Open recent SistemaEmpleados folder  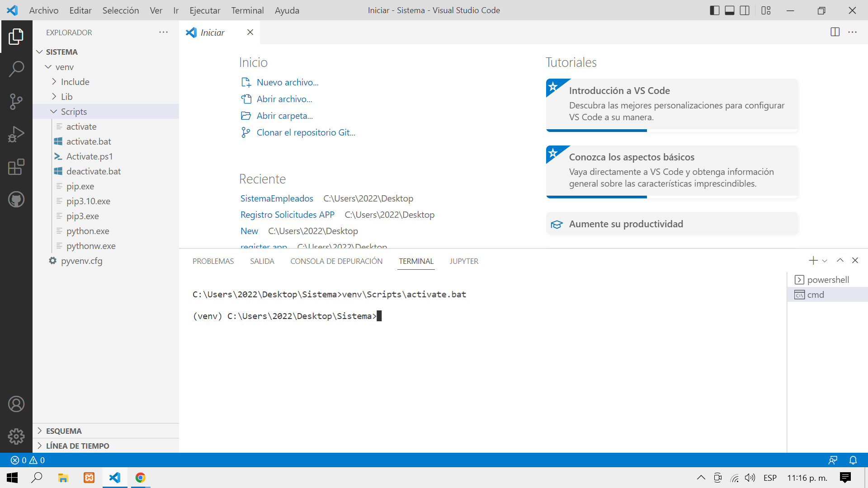click(x=277, y=198)
